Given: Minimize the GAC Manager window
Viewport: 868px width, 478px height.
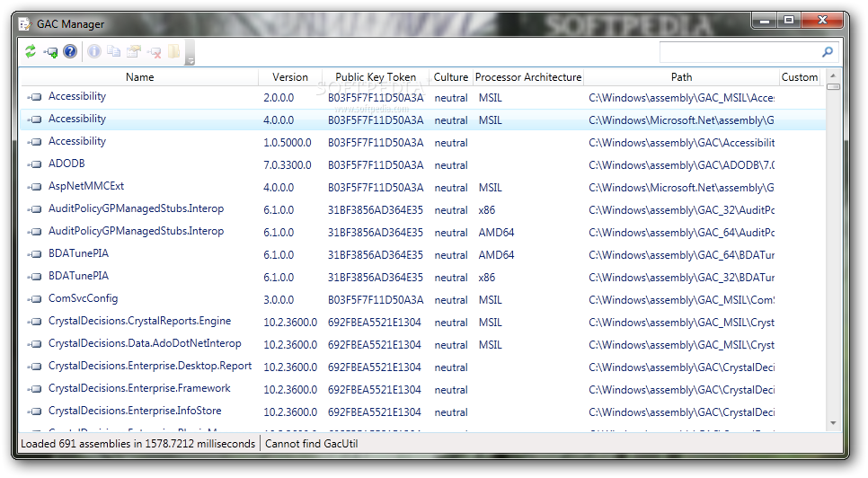Looking at the screenshot, I should tap(765, 21).
